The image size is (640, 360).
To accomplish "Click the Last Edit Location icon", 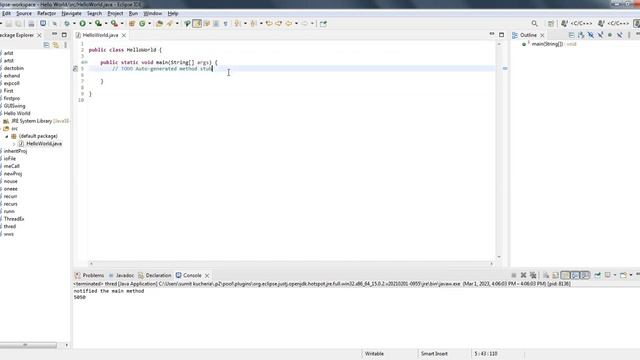I will [x=269, y=24].
